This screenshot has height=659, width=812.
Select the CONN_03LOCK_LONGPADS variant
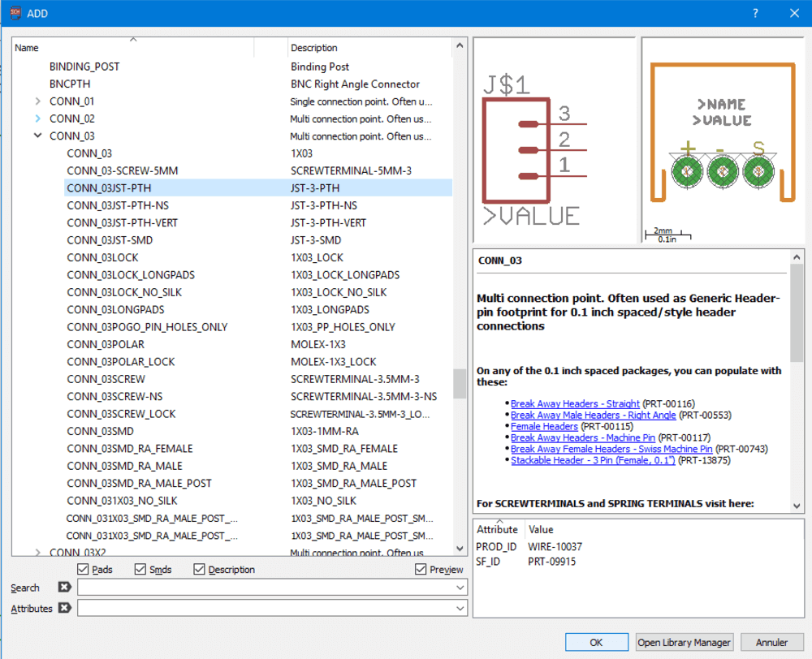pyautogui.click(x=131, y=275)
